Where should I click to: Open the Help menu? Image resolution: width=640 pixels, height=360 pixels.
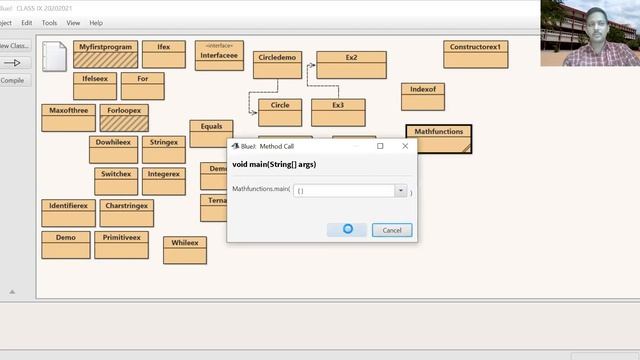(96, 23)
